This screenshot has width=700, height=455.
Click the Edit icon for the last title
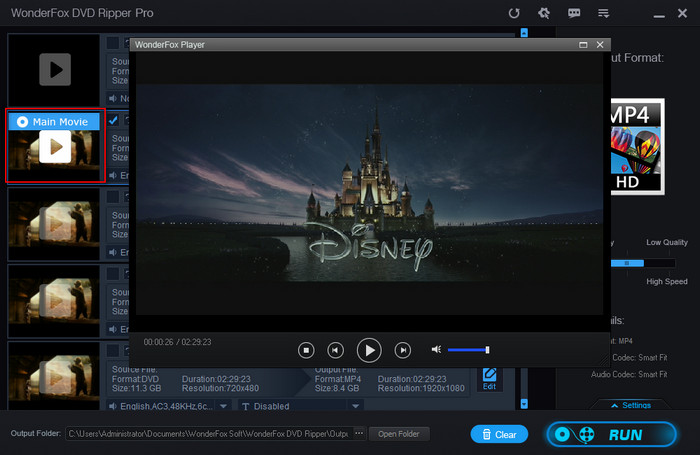point(489,378)
